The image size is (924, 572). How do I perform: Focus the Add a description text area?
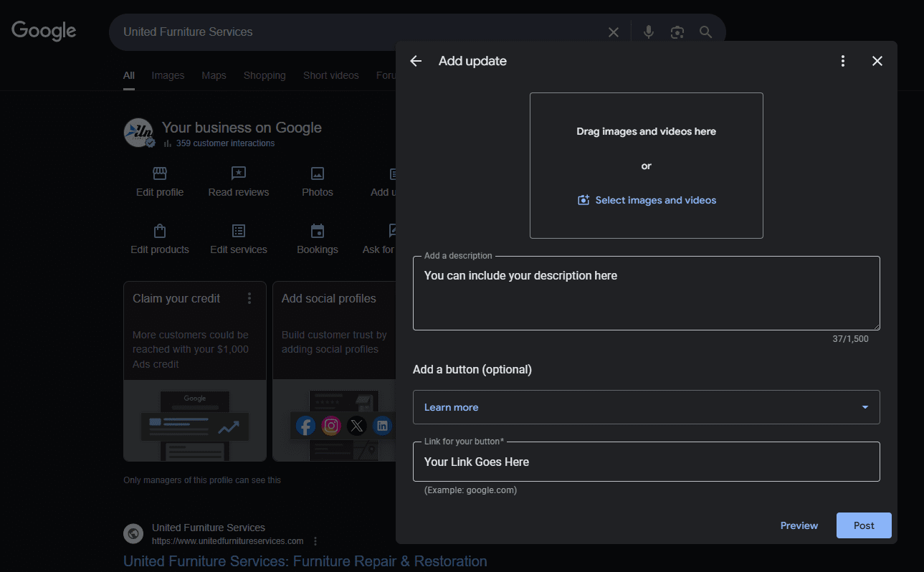(646, 293)
